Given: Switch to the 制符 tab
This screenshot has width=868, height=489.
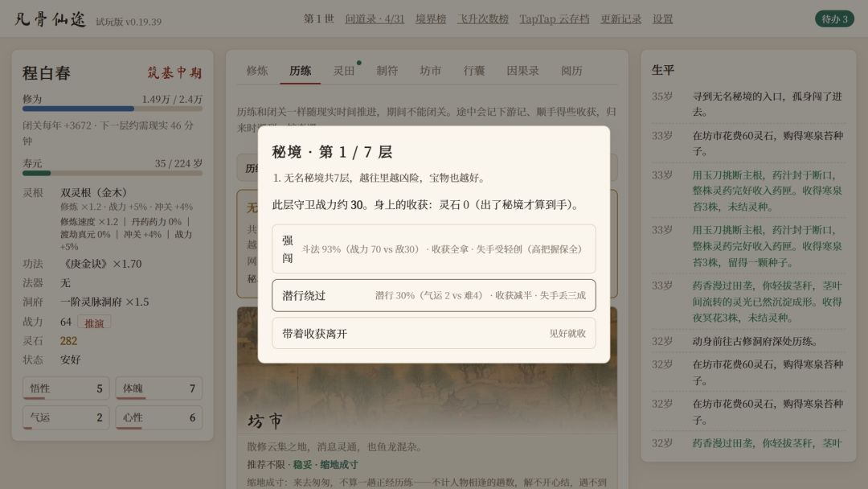Looking at the screenshot, I should [x=387, y=71].
